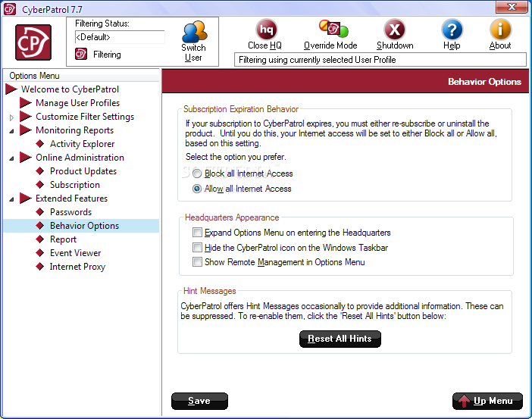Open Manage User Profiles
Screen dimensions: 532x419
pyautogui.click(x=78, y=103)
